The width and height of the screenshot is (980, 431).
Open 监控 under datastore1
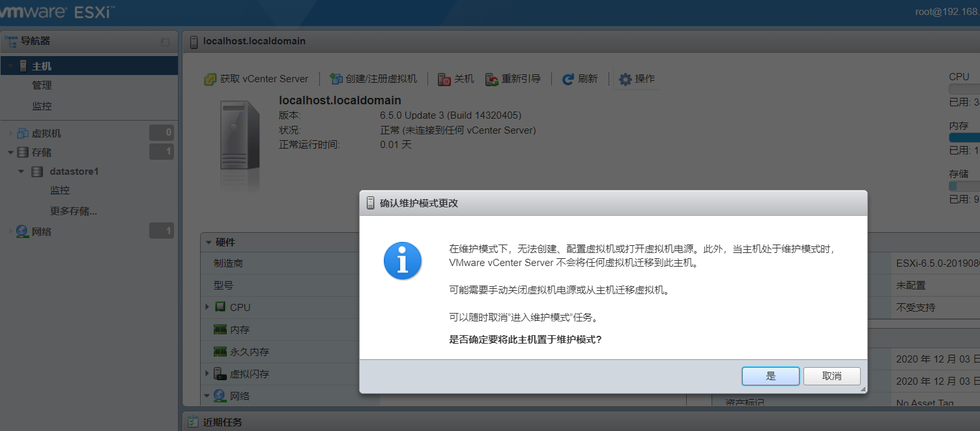pyautogui.click(x=60, y=190)
